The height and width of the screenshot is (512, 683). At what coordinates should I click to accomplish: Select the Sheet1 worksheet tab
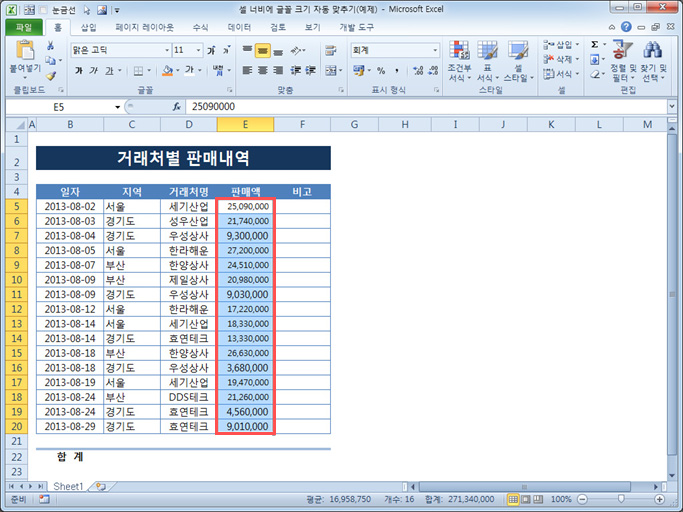coord(68,486)
